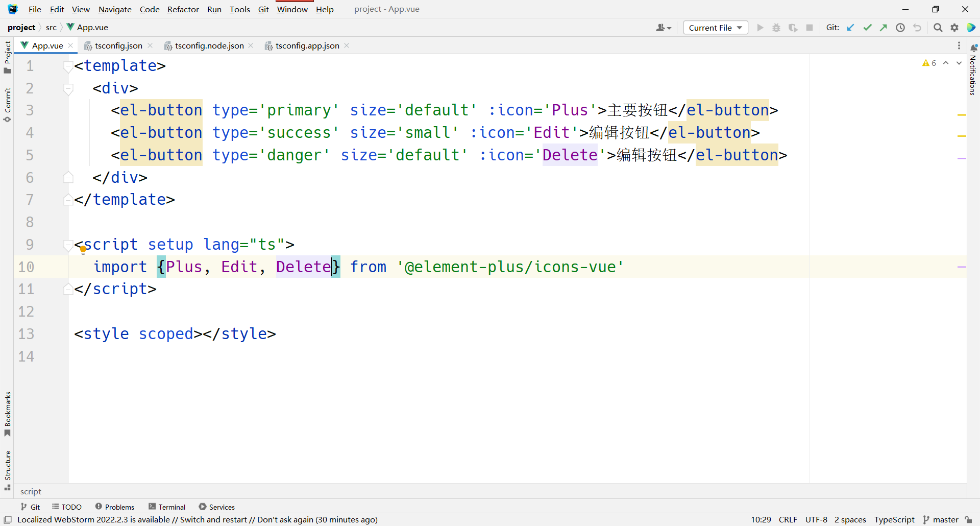Open Git branch master widget
980x526 pixels.
pos(941,519)
